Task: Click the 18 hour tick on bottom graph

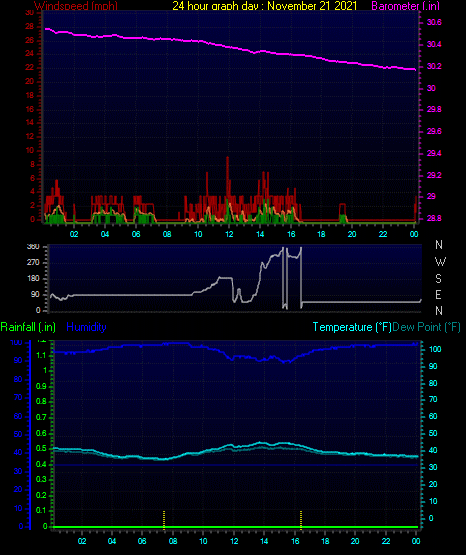Action: (325, 541)
